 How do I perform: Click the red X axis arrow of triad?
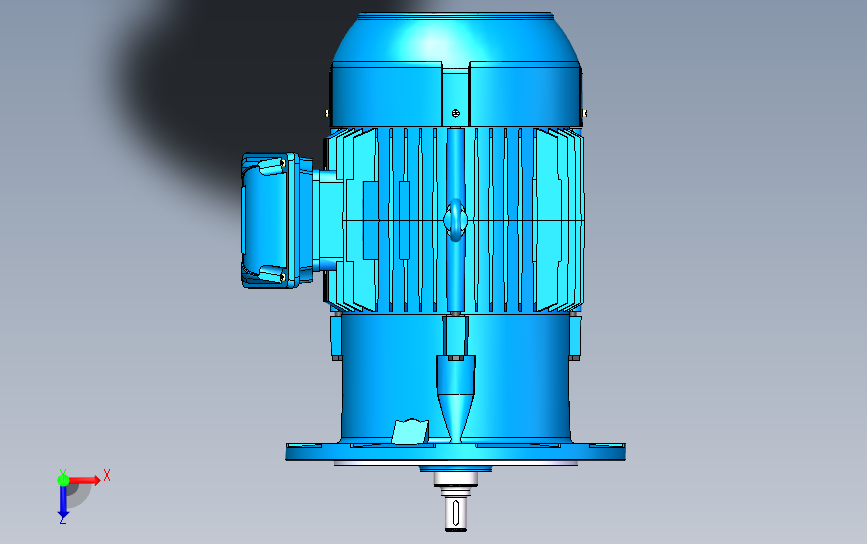(85, 480)
